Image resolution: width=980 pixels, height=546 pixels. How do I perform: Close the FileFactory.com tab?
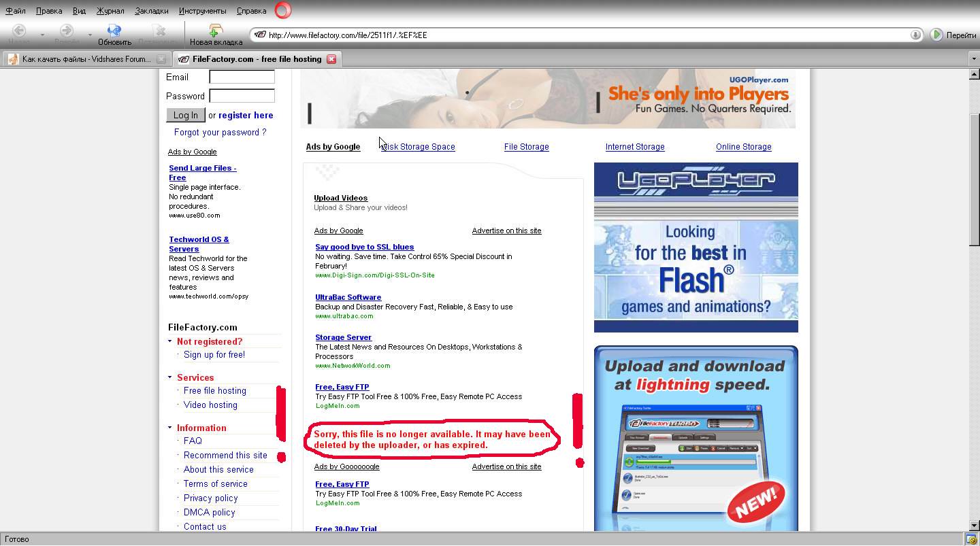[331, 59]
